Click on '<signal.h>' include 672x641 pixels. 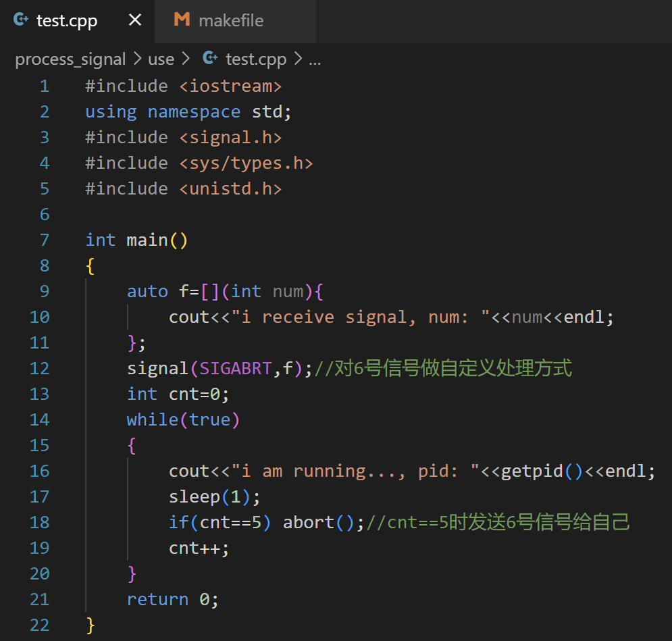[x=230, y=138]
